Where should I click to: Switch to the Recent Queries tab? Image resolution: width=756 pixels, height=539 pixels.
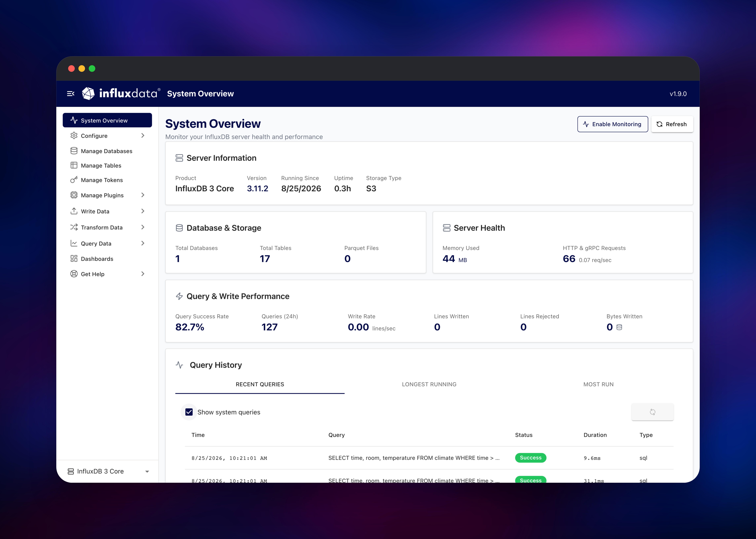click(x=260, y=384)
